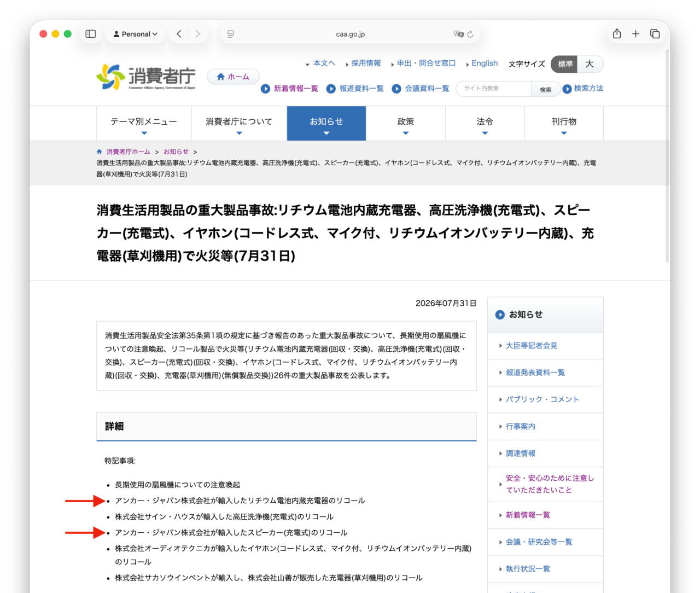Click the date 2026年07月31日
This screenshot has height=593, width=700.
tap(446, 303)
